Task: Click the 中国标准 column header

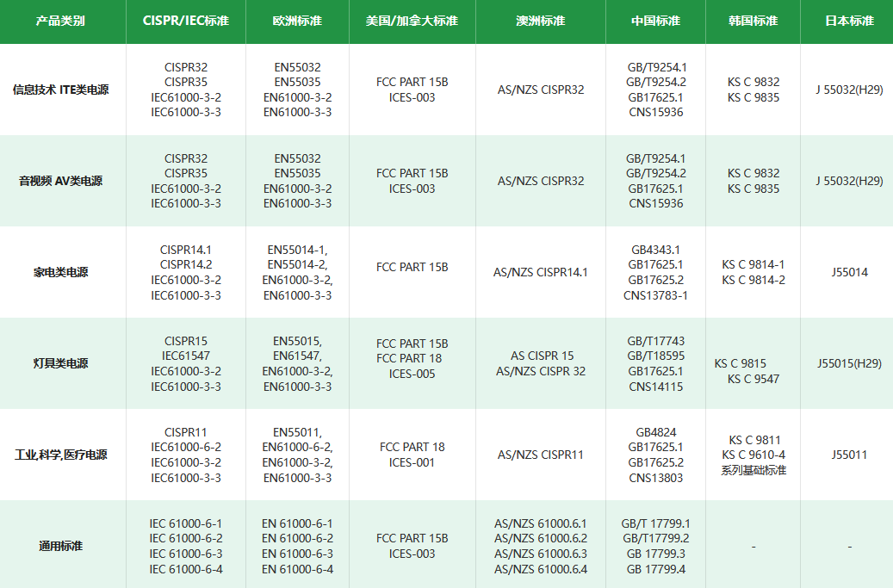Action: point(655,21)
